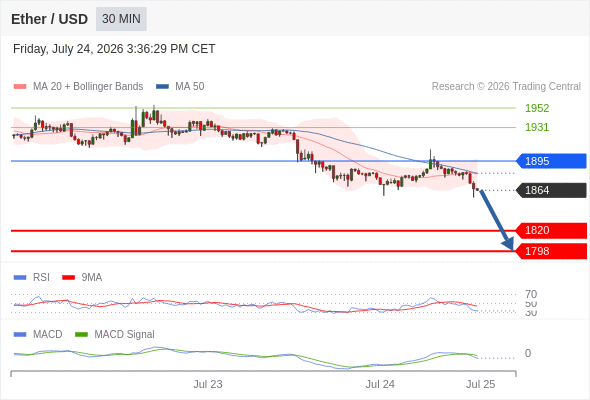Image resolution: width=590 pixels, height=400 pixels.
Task: Click the blue downward forecast arrow
Action: [x=497, y=220]
